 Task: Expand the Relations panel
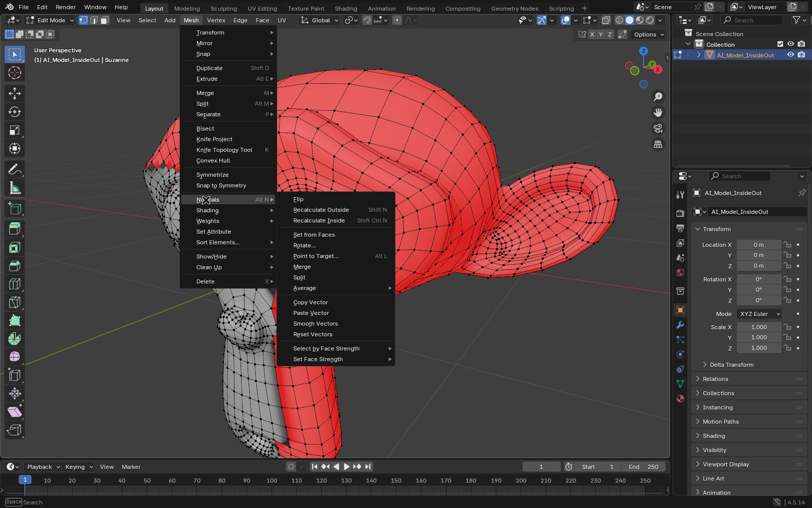coord(716,379)
